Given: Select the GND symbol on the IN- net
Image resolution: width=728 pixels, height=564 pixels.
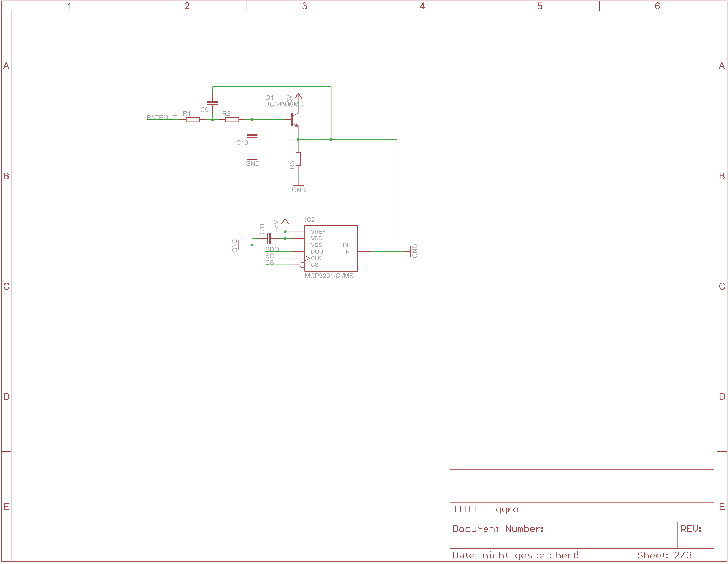Looking at the screenshot, I should [410, 252].
